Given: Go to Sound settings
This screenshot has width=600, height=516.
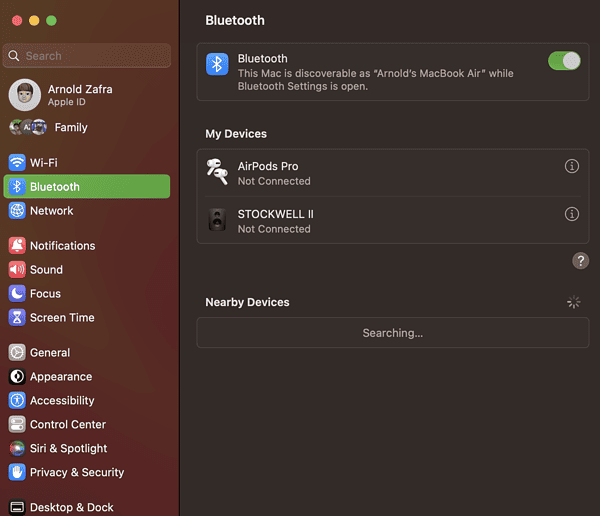Looking at the screenshot, I should (x=46, y=270).
